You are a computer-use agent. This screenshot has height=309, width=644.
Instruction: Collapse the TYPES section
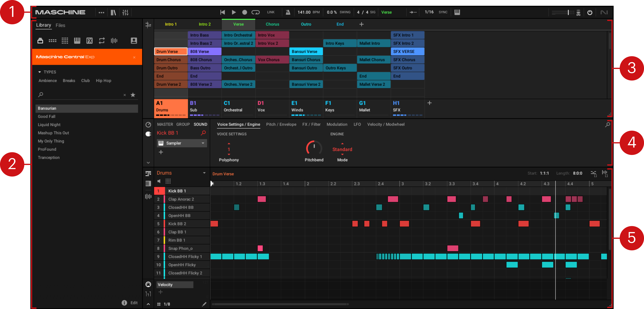tap(39, 72)
